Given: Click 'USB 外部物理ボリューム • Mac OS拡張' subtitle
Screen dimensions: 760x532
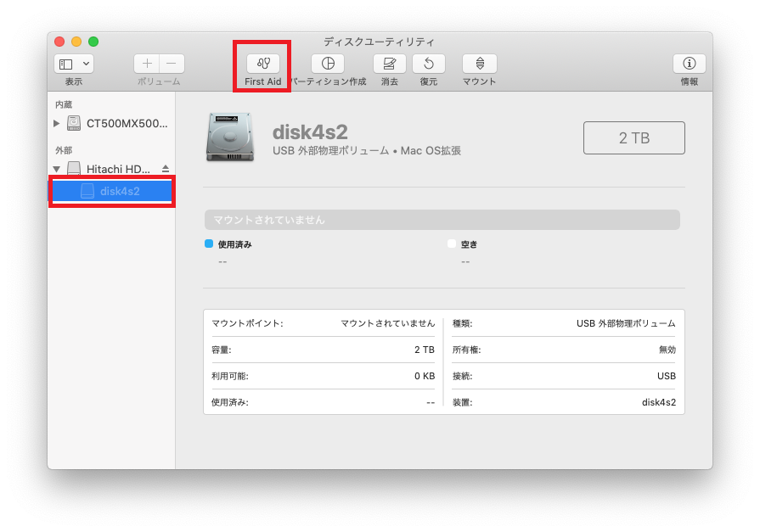Looking at the screenshot, I should coord(367,151).
